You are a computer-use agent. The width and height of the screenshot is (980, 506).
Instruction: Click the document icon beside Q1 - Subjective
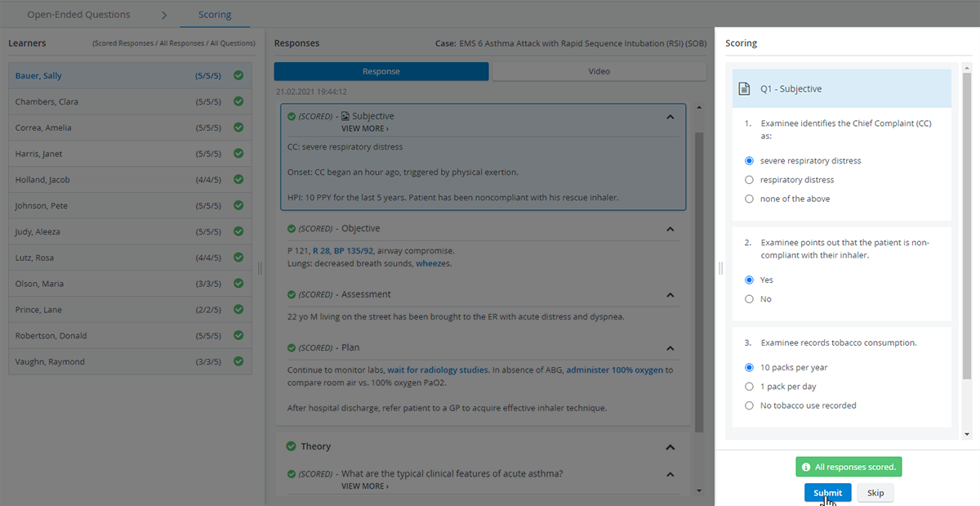[x=744, y=88]
